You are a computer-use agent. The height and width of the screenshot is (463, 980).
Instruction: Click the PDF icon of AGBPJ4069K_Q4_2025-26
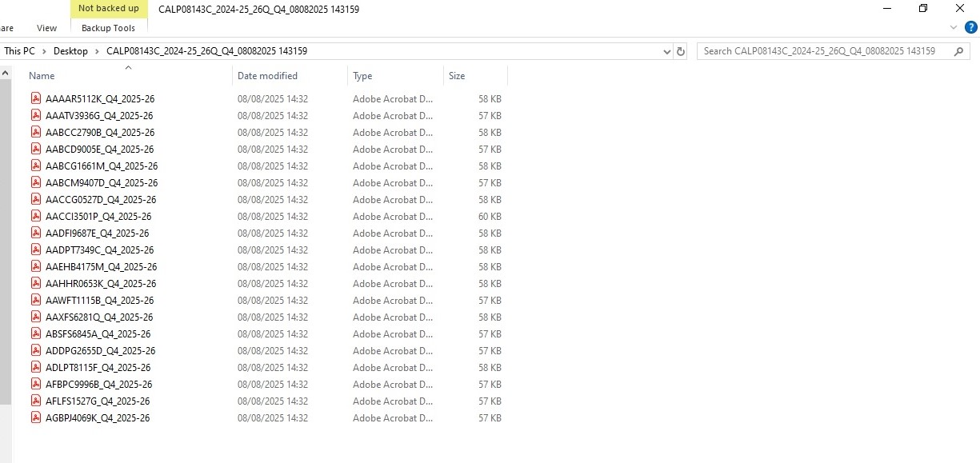click(x=35, y=417)
